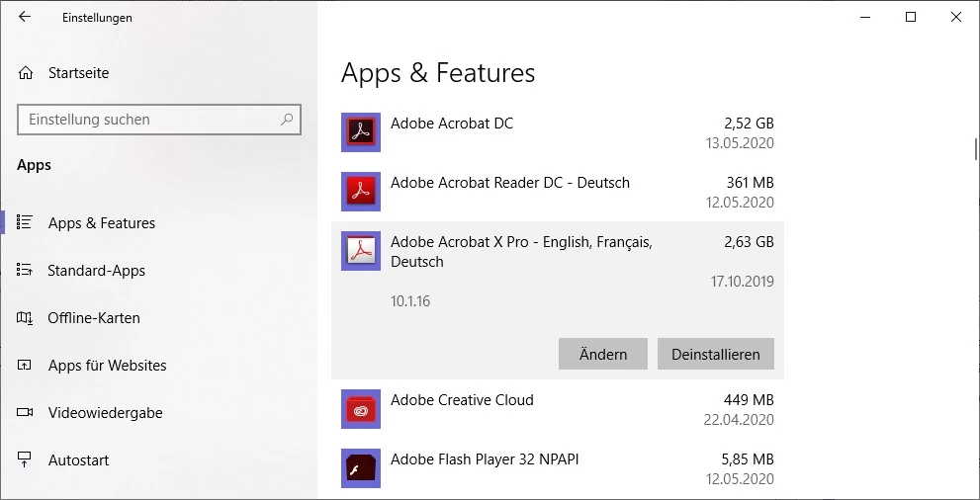Click the Adobe Acrobat DC app icon
This screenshot has height=500, width=980.
click(361, 131)
